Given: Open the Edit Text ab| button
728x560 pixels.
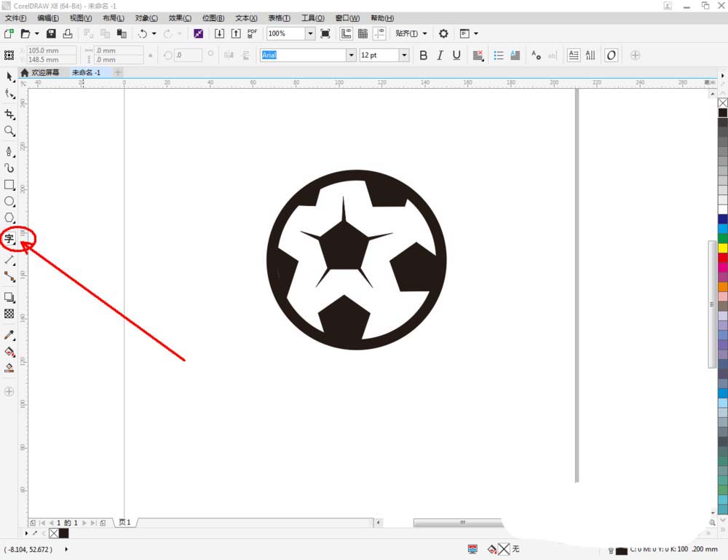Looking at the screenshot, I should coord(552,55).
